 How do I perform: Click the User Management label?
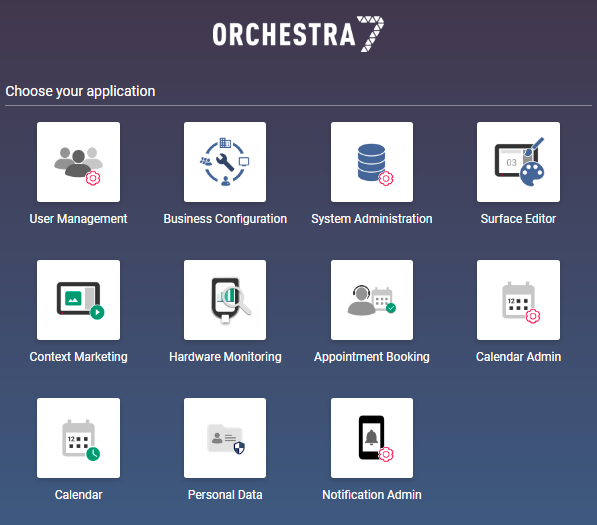[78, 219]
